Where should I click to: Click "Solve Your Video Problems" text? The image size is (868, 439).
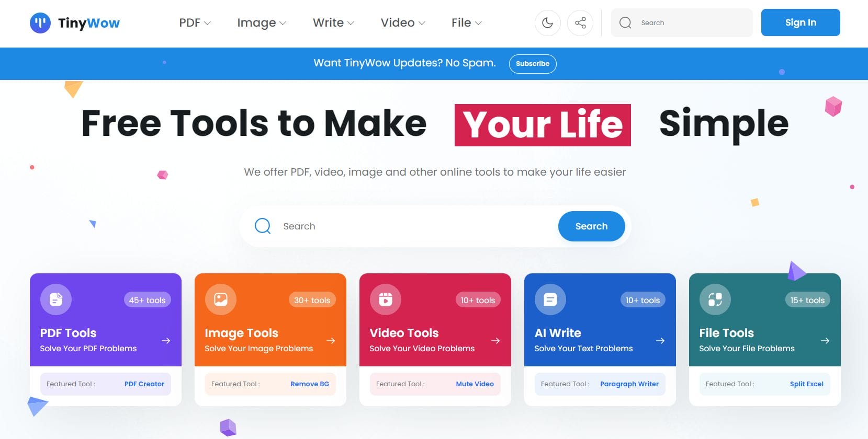point(422,349)
